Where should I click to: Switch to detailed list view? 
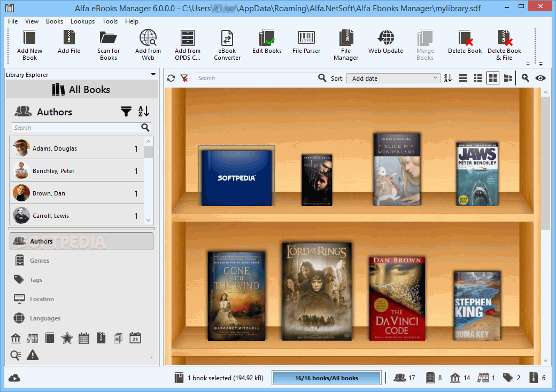click(x=478, y=79)
